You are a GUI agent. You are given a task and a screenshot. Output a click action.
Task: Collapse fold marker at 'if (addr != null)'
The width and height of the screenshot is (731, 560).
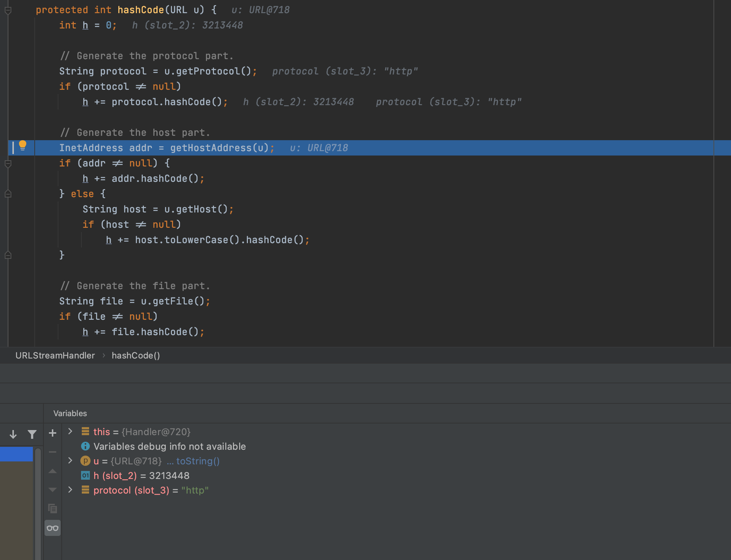click(x=8, y=164)
